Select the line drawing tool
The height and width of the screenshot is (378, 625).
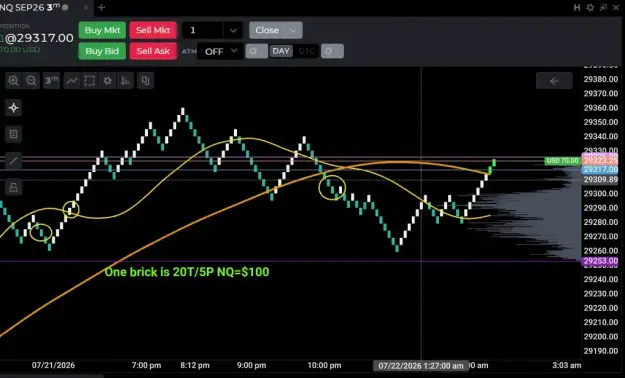(x=14, y=161)
